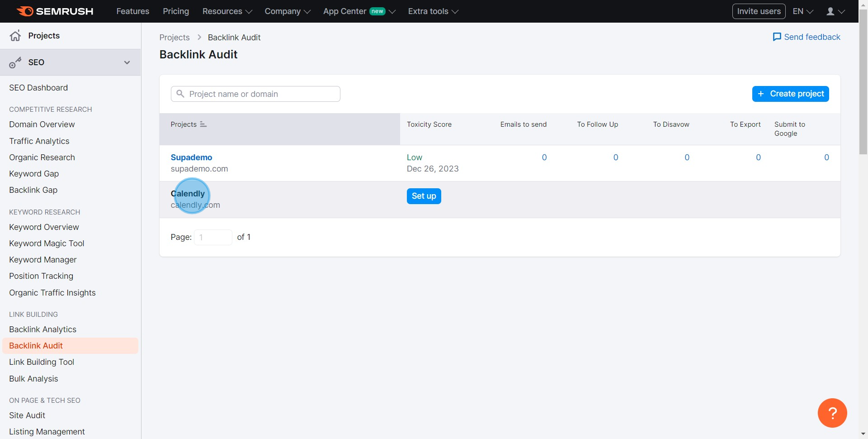Open Traffic Analytics in sidebar
The height and width of the screenshot is (439, 868).
39,141
